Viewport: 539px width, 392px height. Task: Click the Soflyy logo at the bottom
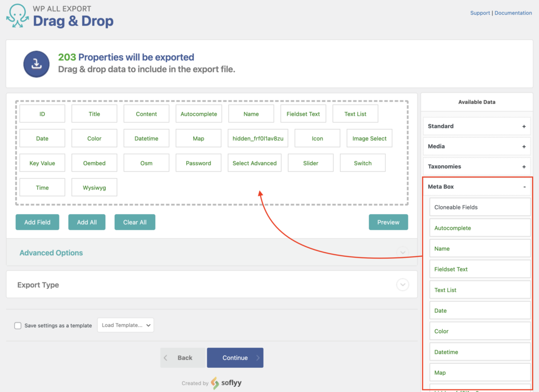(226, 383)
